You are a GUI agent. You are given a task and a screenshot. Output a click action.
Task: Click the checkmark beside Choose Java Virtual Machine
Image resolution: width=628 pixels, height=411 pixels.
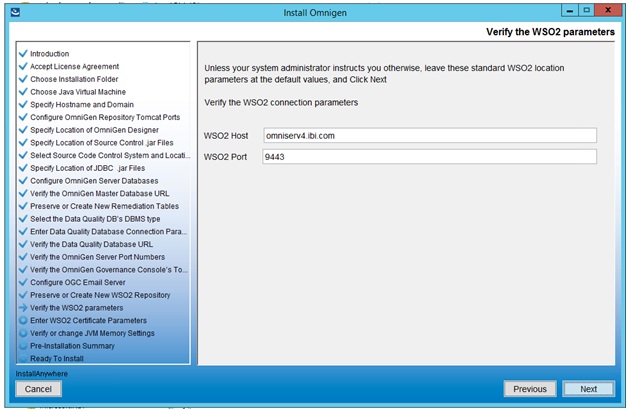(x=23, y=92)
